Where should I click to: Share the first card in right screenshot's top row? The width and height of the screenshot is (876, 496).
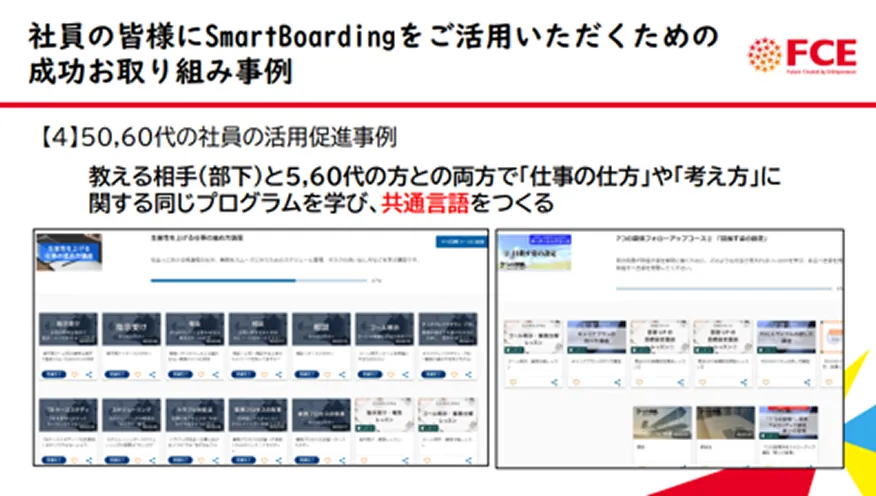(x=554, y=383)
